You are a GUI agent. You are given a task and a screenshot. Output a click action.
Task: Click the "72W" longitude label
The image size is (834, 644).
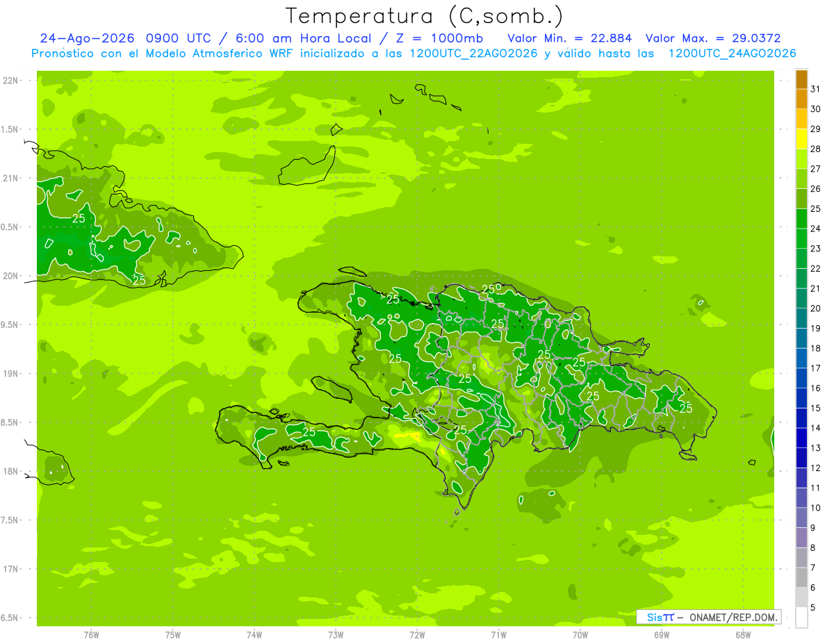point(418,634)
